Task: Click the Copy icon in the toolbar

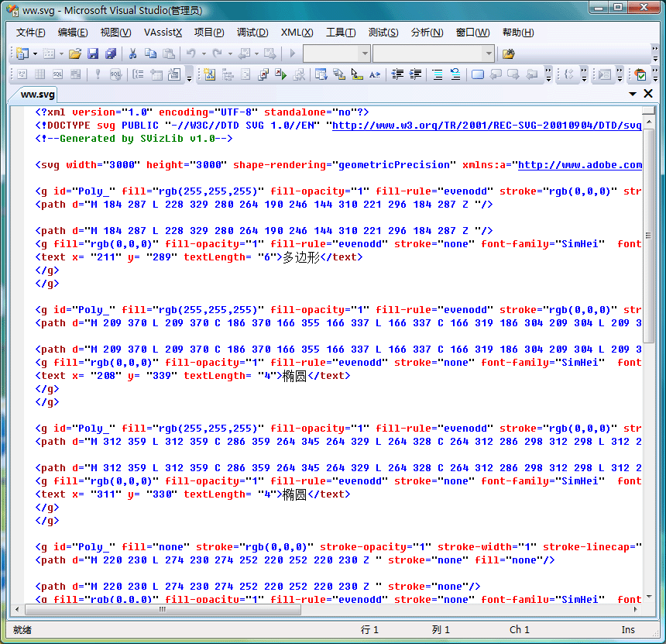Action: click(x=150, y=53)
